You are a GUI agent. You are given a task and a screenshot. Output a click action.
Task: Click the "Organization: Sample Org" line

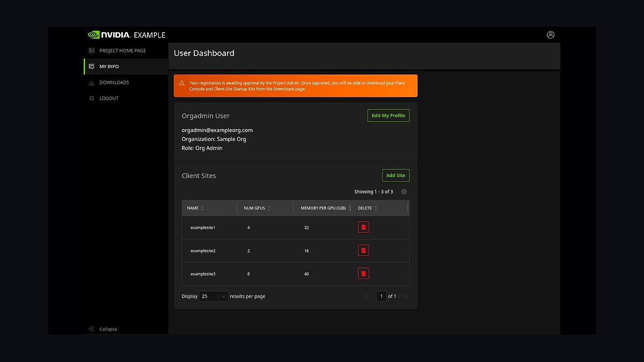pyautogui.click(x=214, y=139)
